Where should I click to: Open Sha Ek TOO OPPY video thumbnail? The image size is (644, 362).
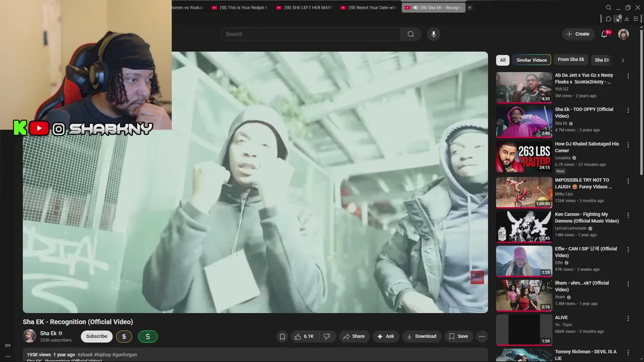524,122
